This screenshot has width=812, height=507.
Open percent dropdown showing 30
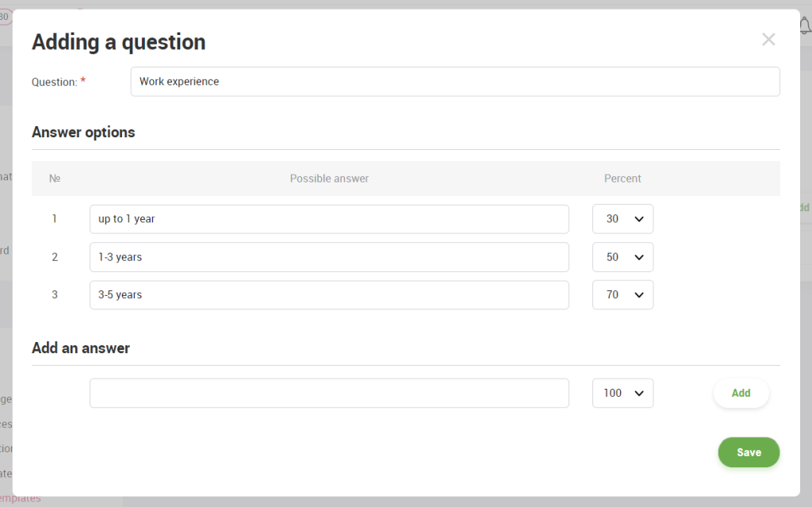pyautogui.click(x=623, y=219)
